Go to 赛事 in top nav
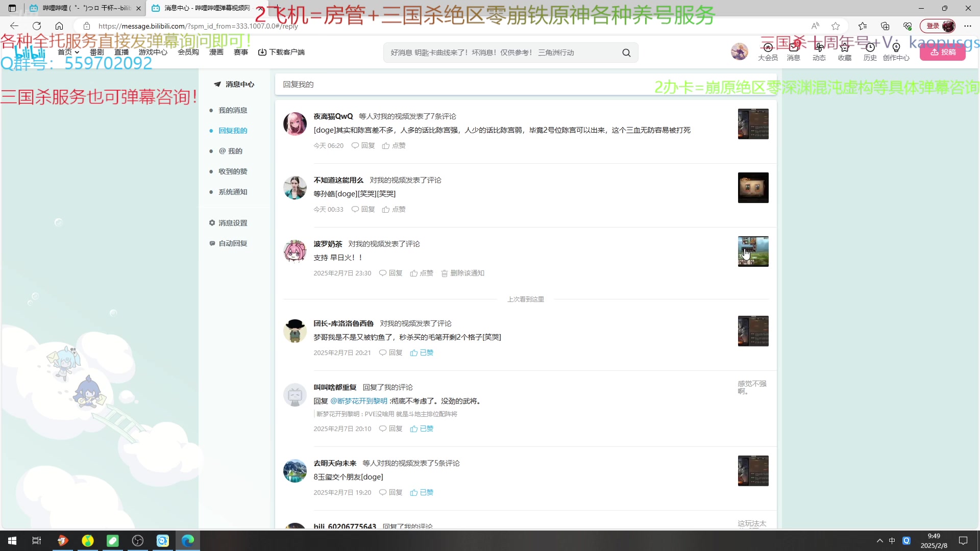The height and width of the screenshot is (551, 980). click(x=240, y=52)
